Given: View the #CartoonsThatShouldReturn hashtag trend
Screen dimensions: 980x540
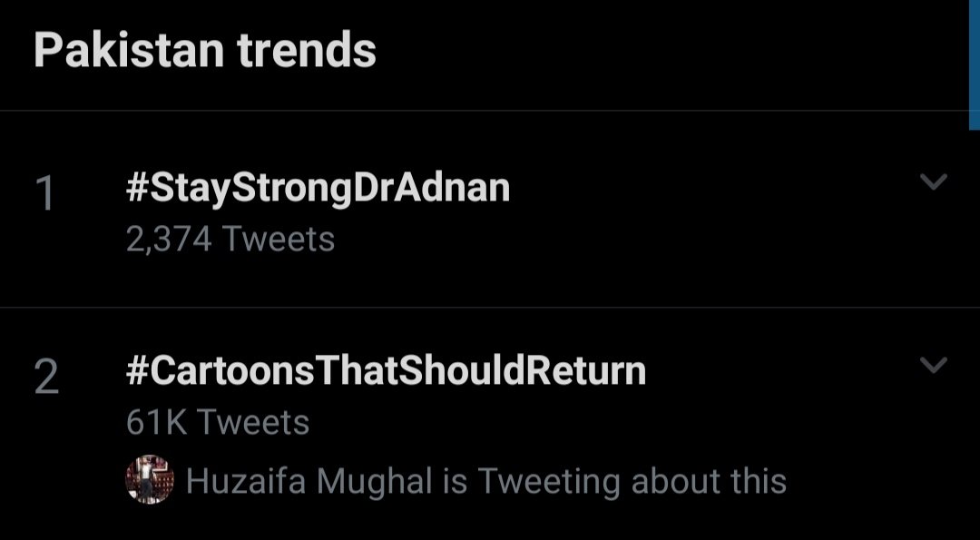Looking at the screenshot, I should [x=386, y=372].
